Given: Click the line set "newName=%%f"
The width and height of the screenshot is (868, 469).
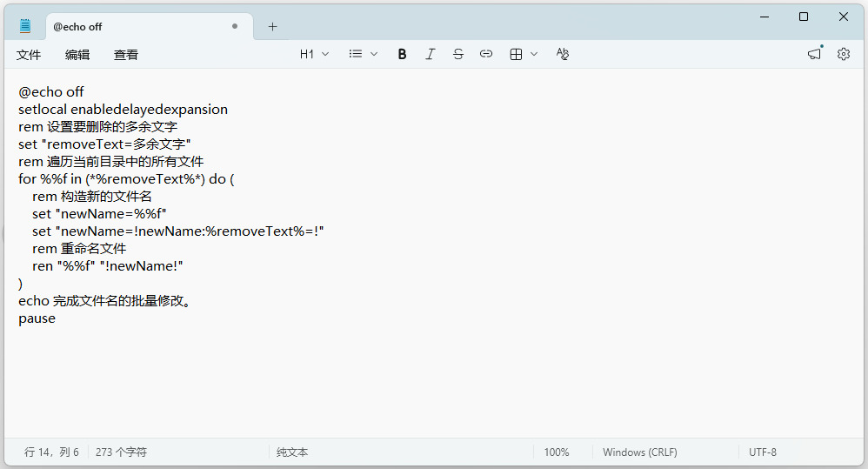Looking at the screenshot, I should (x=99, y=214).
